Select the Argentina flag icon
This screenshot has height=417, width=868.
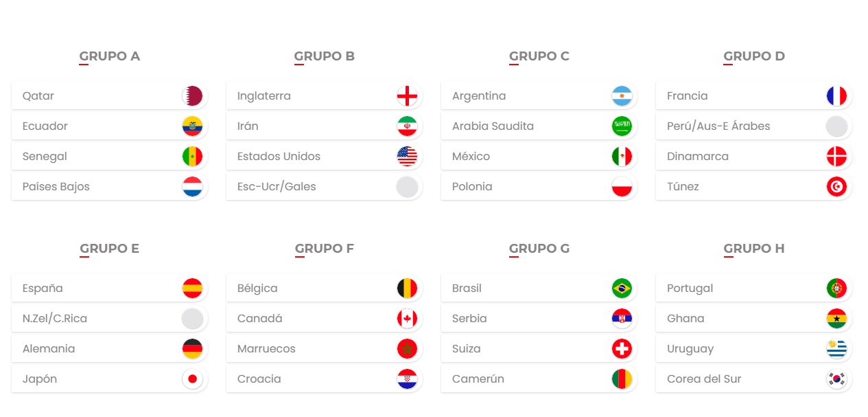point(622,96)
